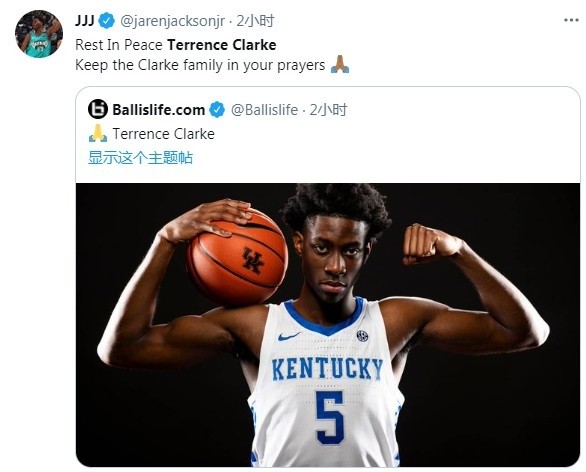Viewport: 586px width, 472px height.
Task: Open the Kentucky player photo
Action: click(x=328, y=325)
